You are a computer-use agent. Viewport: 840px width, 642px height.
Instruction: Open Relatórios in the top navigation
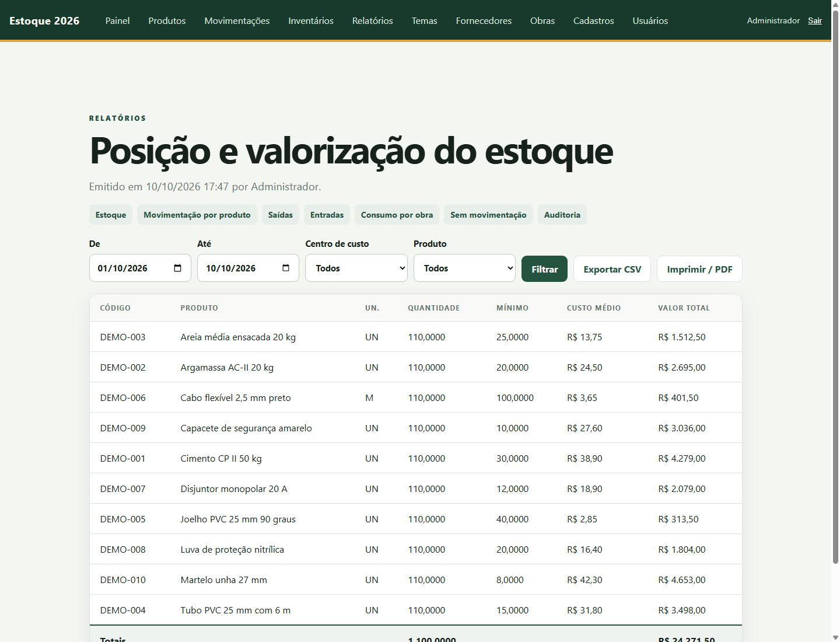373,20
